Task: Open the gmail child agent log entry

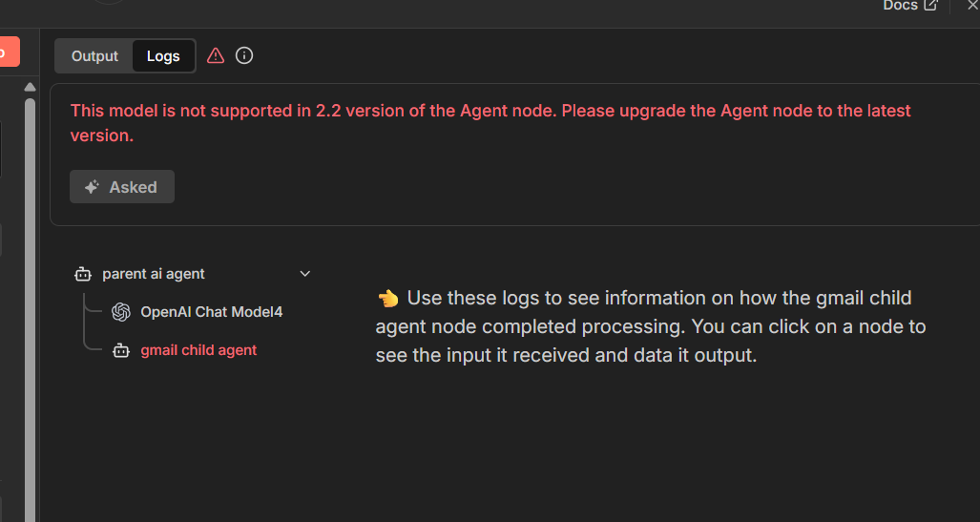Action: coord(198,350)
